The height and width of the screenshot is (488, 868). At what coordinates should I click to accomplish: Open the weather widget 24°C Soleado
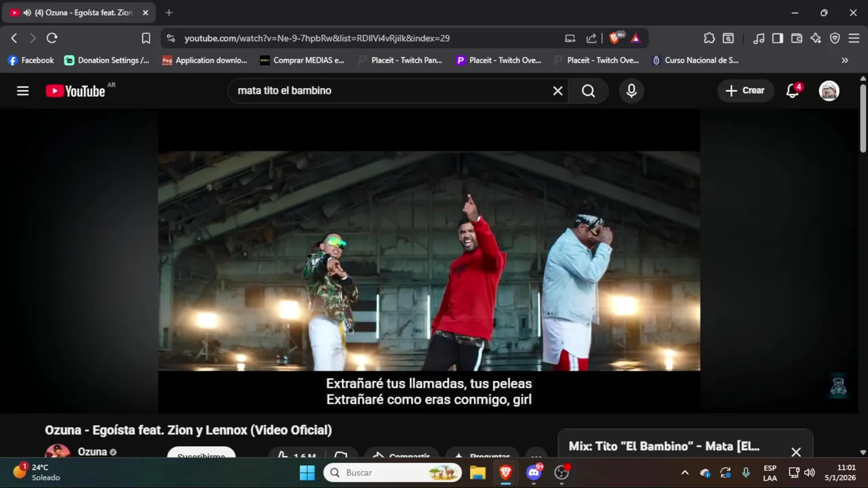[37, 472]
